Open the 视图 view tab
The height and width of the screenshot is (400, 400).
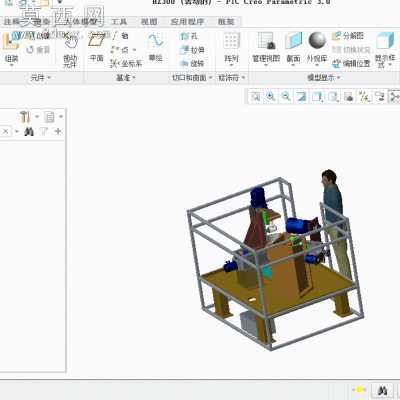pyautogui.click(x=149, y=22)
